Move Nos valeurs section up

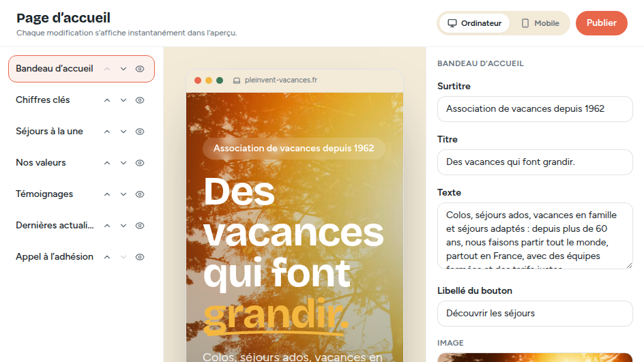[107, 163]
